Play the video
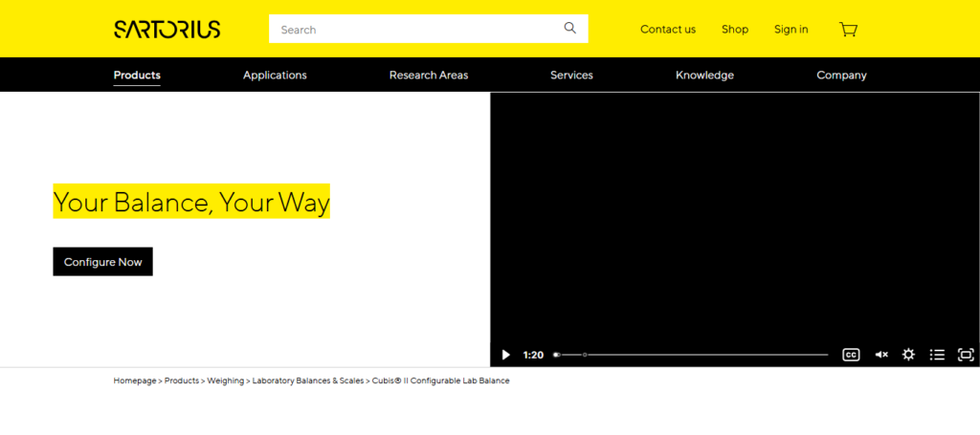 (505, 355)
